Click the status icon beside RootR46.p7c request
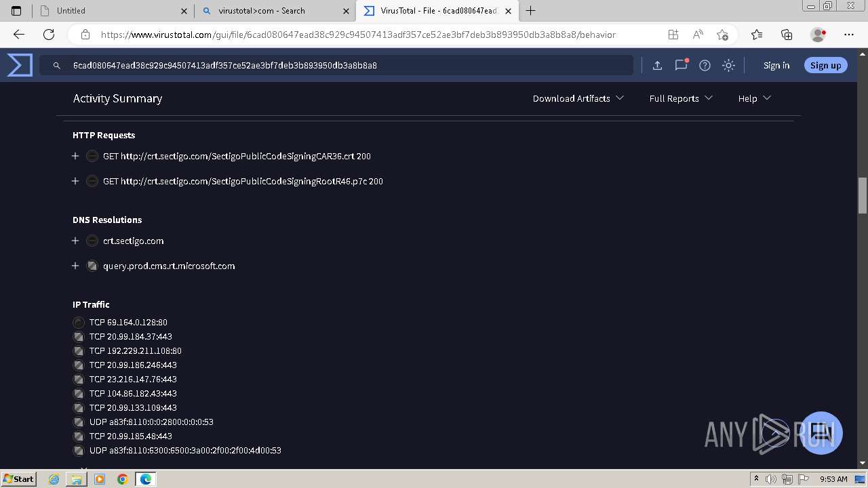 [x=92, y=181]
